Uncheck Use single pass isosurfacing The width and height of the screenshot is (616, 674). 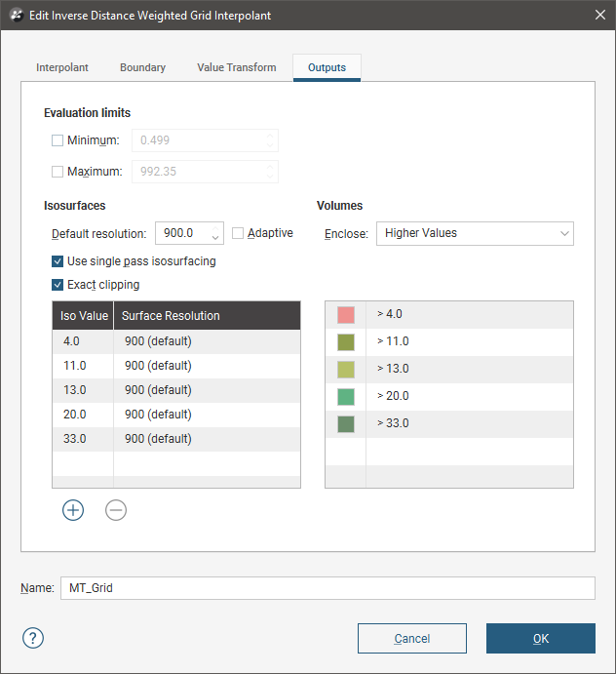click(58, 261)
